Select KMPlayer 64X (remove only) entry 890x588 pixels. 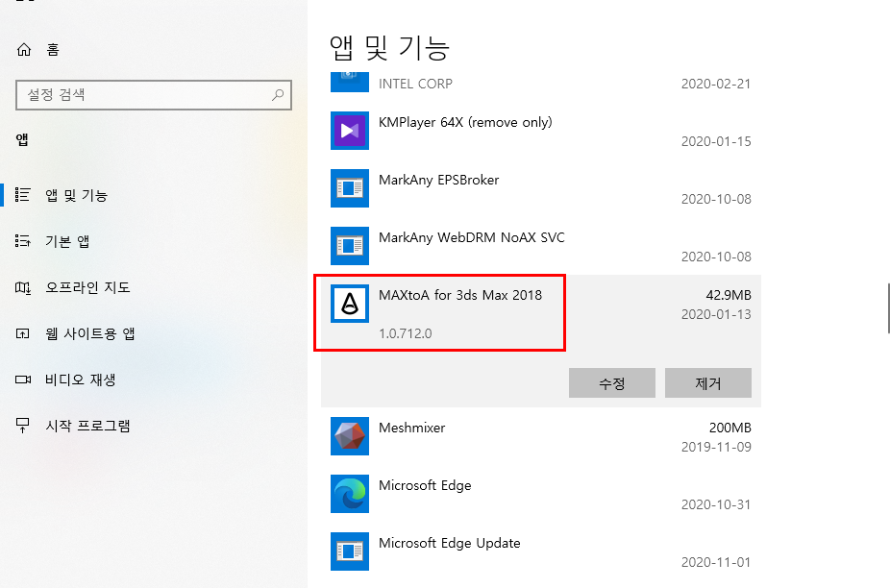tap(465, 122)
